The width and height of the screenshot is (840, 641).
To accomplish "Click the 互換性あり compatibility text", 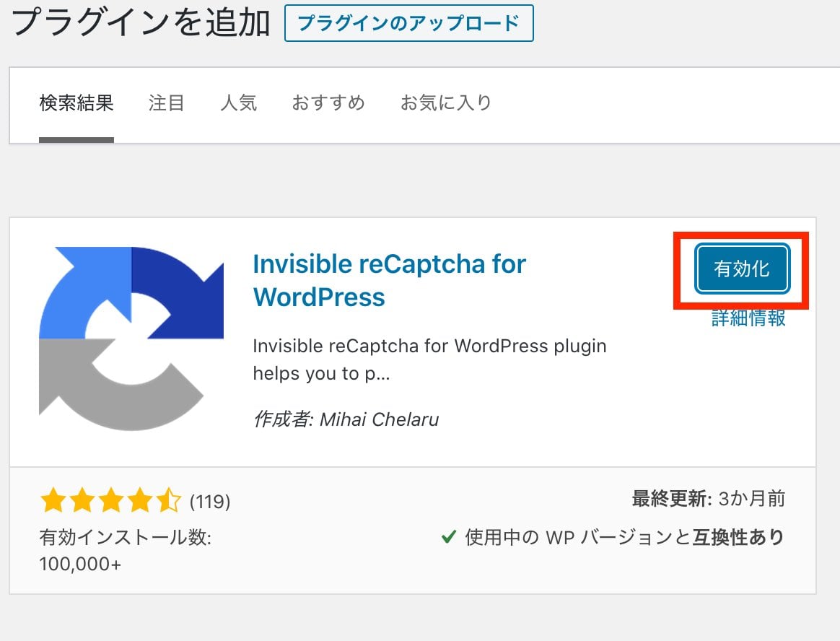I will click(738, 536).
